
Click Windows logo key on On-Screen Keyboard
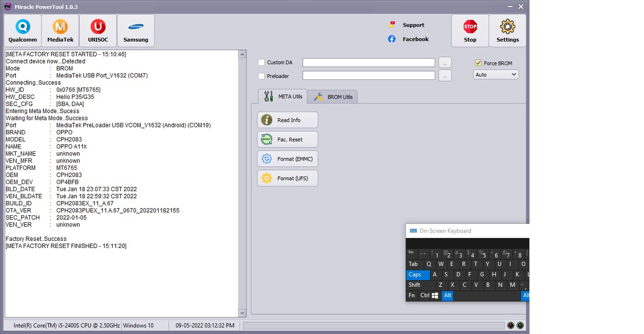point(435,296)
